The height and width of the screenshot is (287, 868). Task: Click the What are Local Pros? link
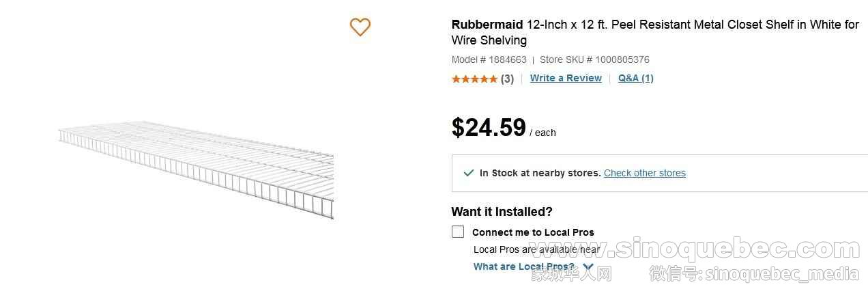[x=524, y=266]
